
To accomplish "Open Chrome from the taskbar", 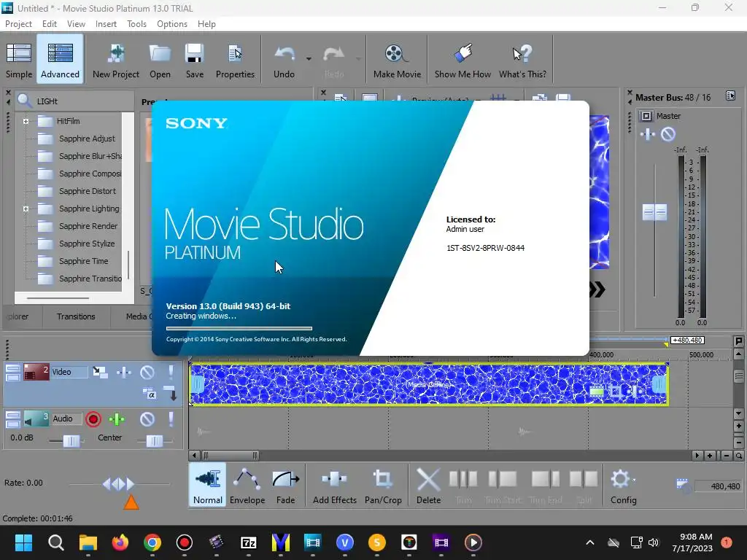I will coord(152,542).
